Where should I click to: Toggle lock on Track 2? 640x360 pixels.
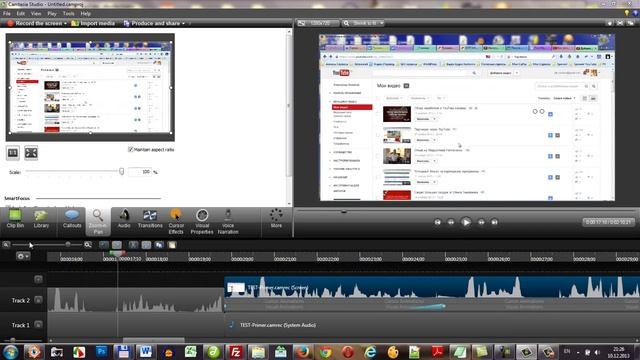pos(38,300)
